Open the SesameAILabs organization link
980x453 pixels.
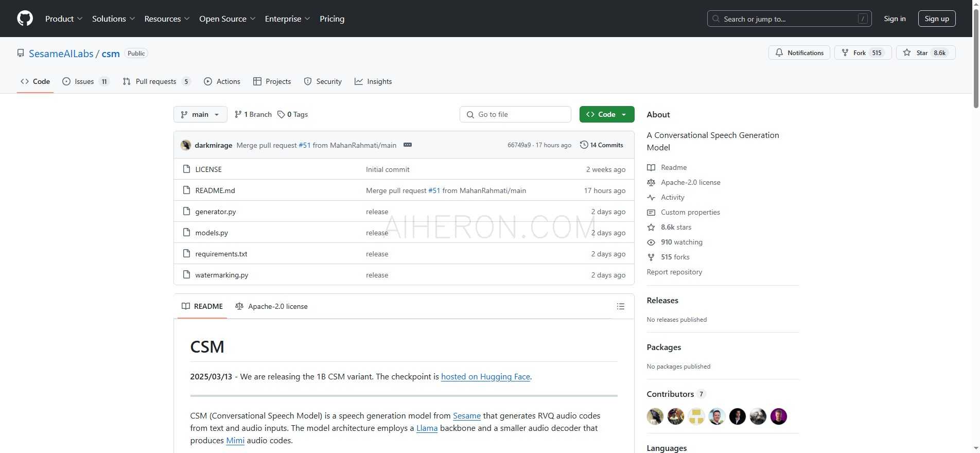pos(61,54)
